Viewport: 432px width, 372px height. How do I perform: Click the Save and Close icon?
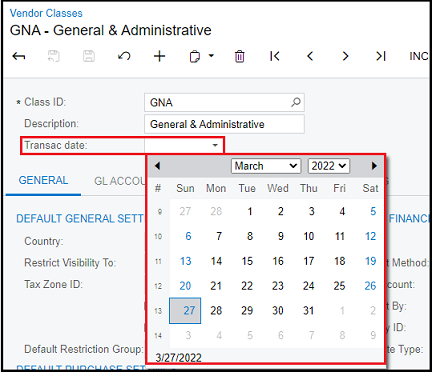point(54,56)
